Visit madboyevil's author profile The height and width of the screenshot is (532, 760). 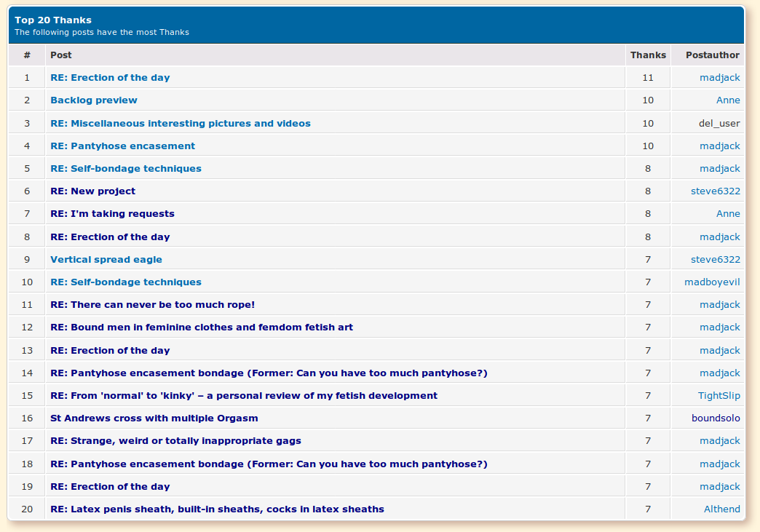[x=712, y=282]
